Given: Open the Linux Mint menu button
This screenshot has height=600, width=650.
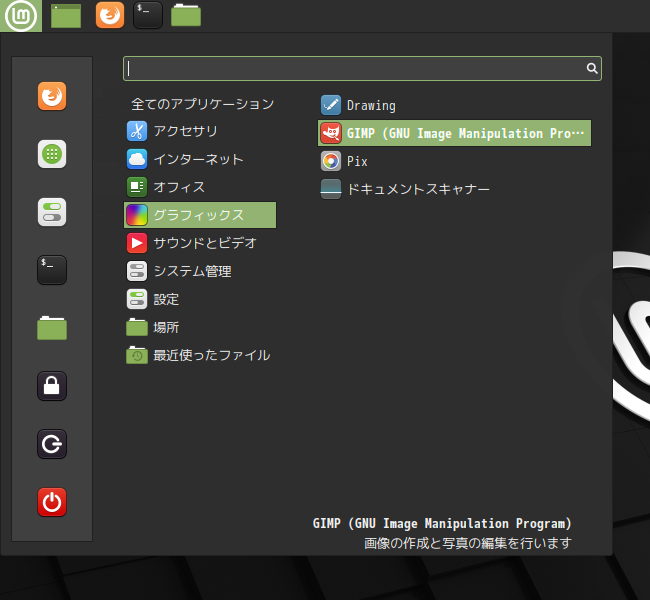Looking at the screenshot, I should 21,16.
